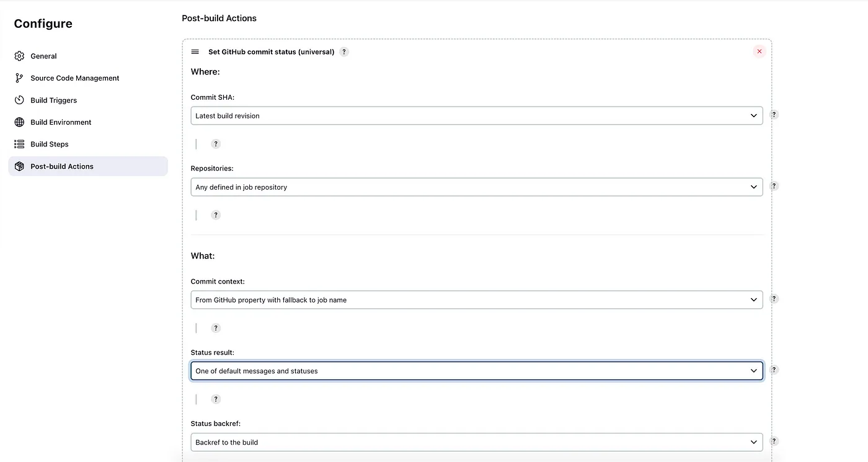This screenshot has width=868, height=462.
Task: Navigate to the Source Code Management tab
Action: click(74, 78)
